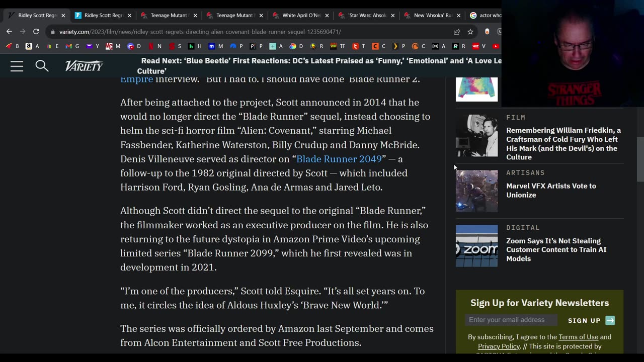Screen dimensions: 644x362
Task: Open the Privacy Policy link
Action: [499, 346]
